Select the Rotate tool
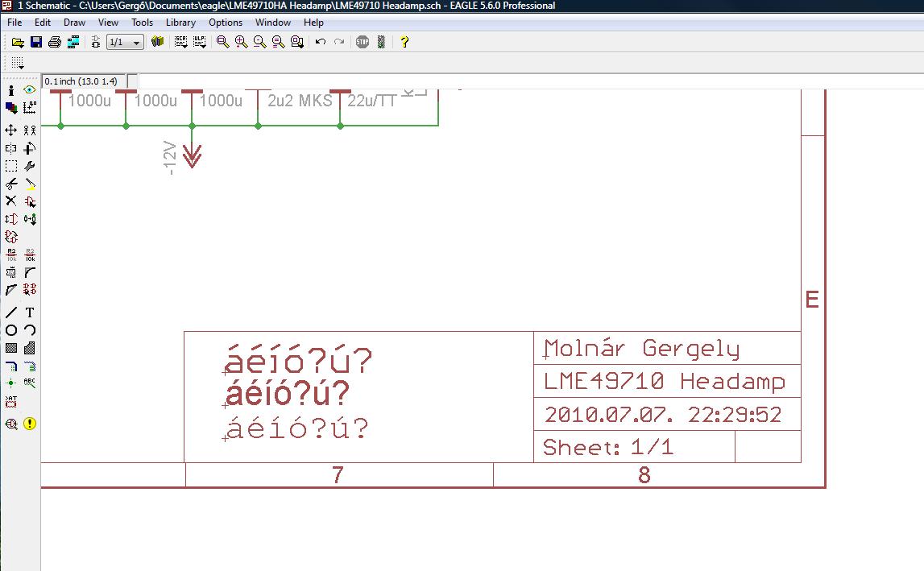This screenshot has height=571, width=924. 30,148
